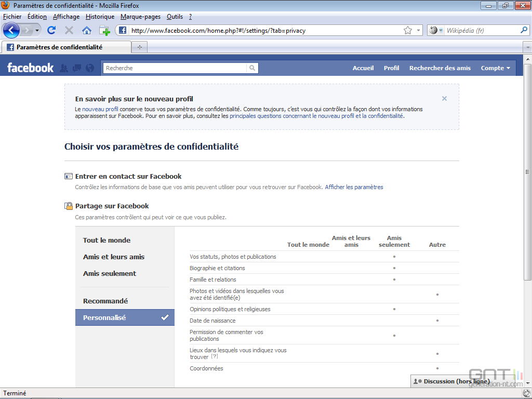Click the scrollbar down arrow
The height and width of the screenshot is (399, 532).
(527, 383)
